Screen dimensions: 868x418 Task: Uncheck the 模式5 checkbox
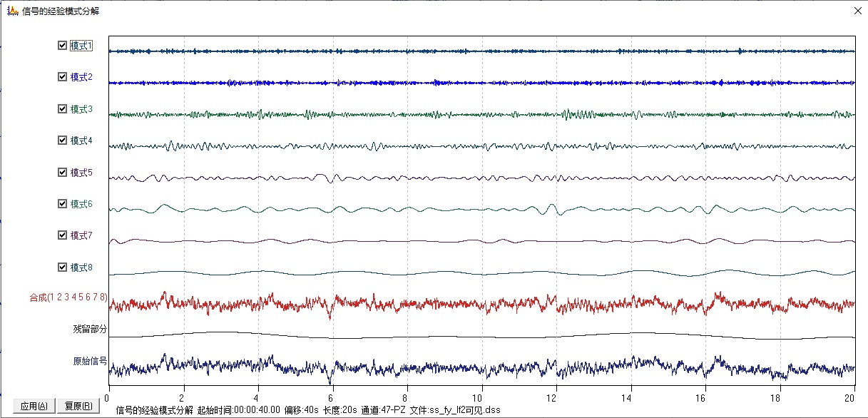63,173
